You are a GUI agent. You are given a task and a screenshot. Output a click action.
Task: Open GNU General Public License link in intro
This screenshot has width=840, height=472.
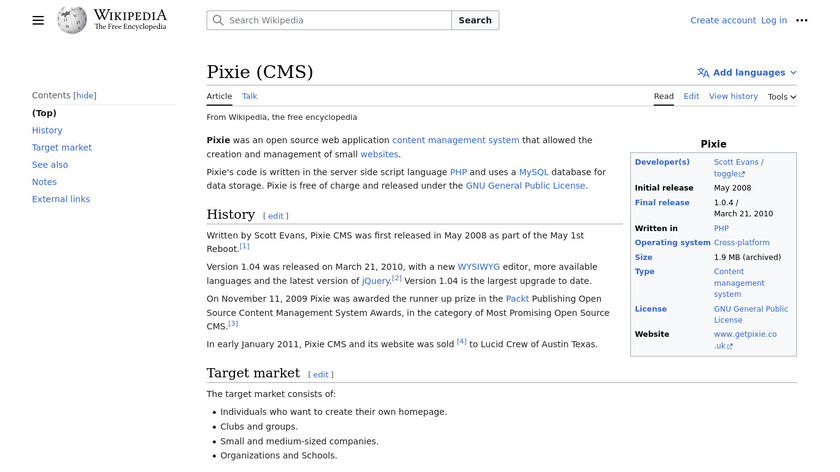pos(525,186)
